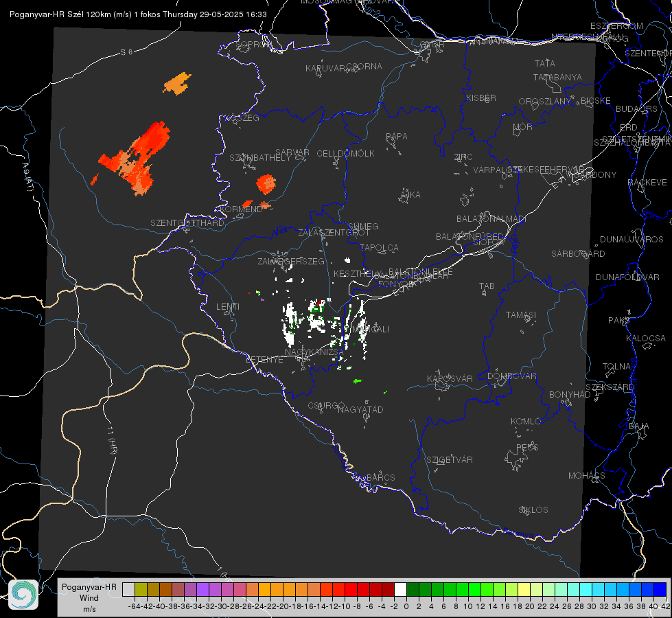This screenshot has width=672, height=618.
Task: Click the TAPOLCA city label
Action: pos(380,248)
